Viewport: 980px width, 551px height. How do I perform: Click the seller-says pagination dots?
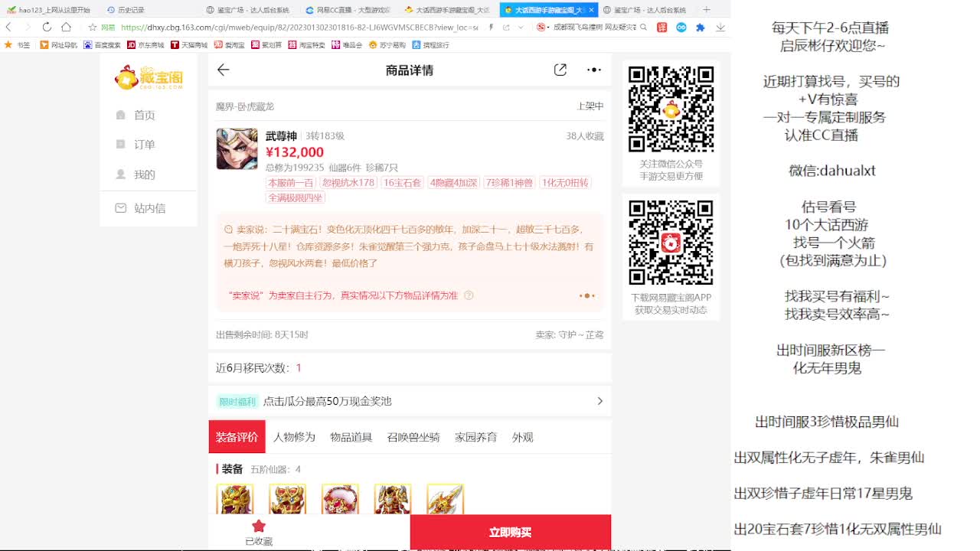pos(586,295)
